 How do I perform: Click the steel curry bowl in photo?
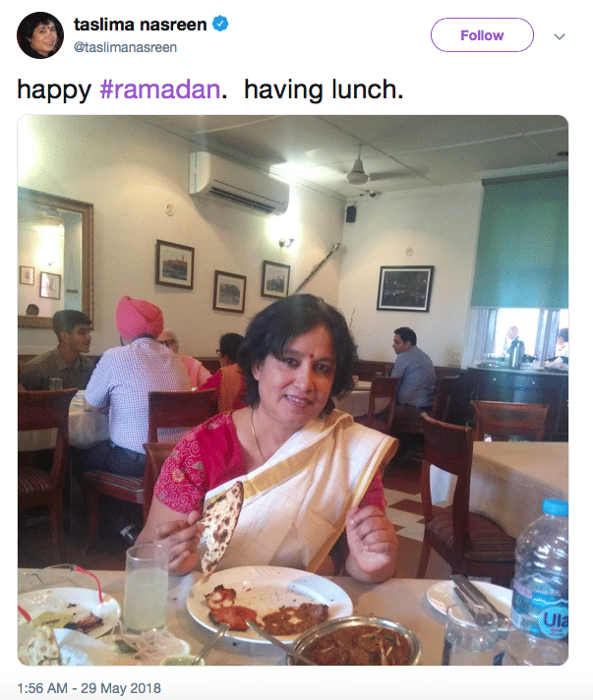coord(356,642)
